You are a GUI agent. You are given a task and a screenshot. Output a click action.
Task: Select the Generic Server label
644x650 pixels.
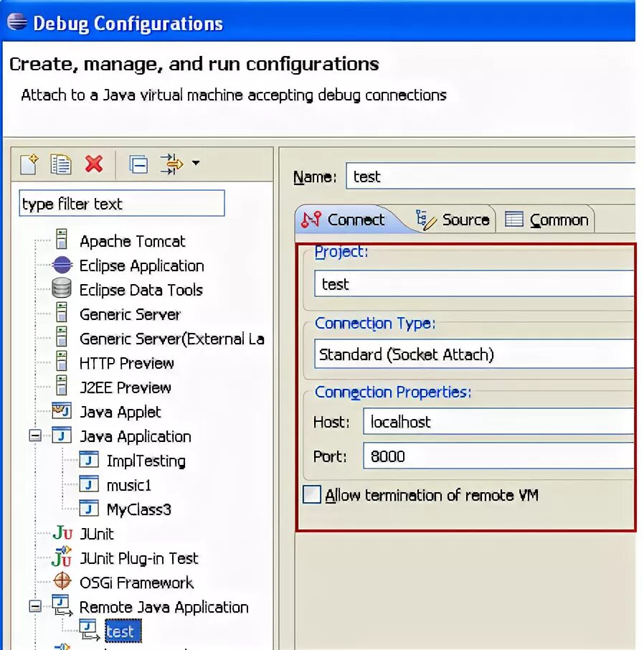[130, 314]
